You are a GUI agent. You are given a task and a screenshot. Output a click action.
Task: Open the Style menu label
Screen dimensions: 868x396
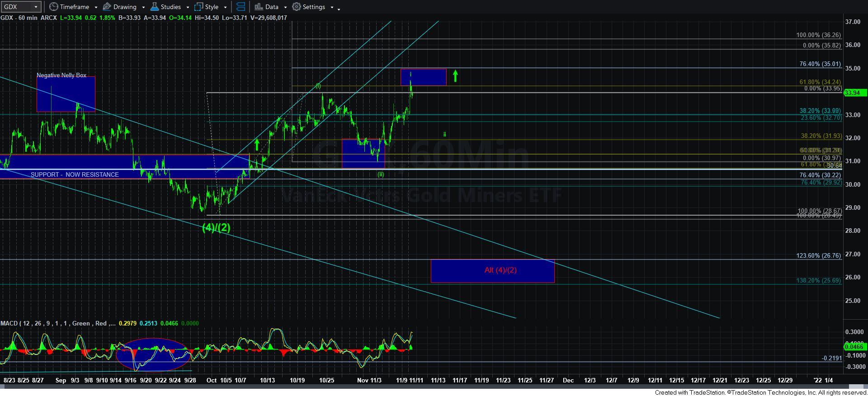coord(212,7)
